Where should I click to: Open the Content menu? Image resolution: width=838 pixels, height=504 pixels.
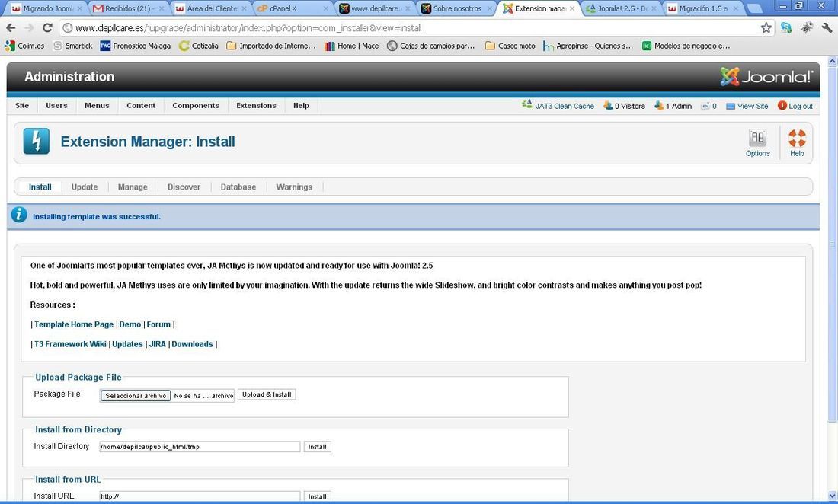coord(141,105)
